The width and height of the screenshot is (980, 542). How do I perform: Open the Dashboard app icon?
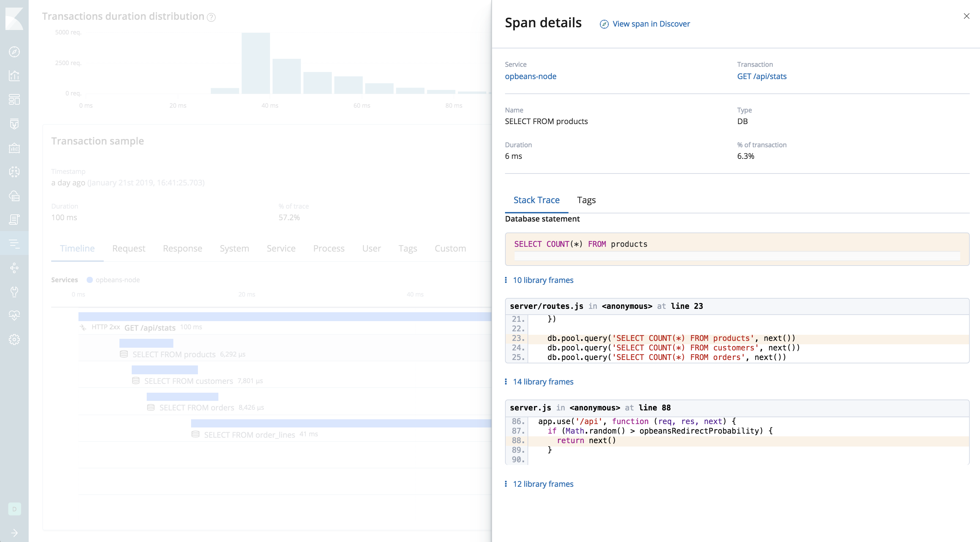14,100
